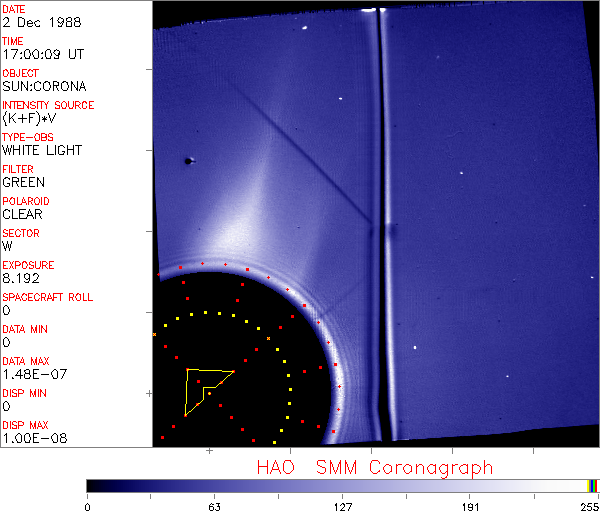Click the INTENSITY SOURCE label
The width and height of the screenshot is (600, 512).
tap(48, 105)
